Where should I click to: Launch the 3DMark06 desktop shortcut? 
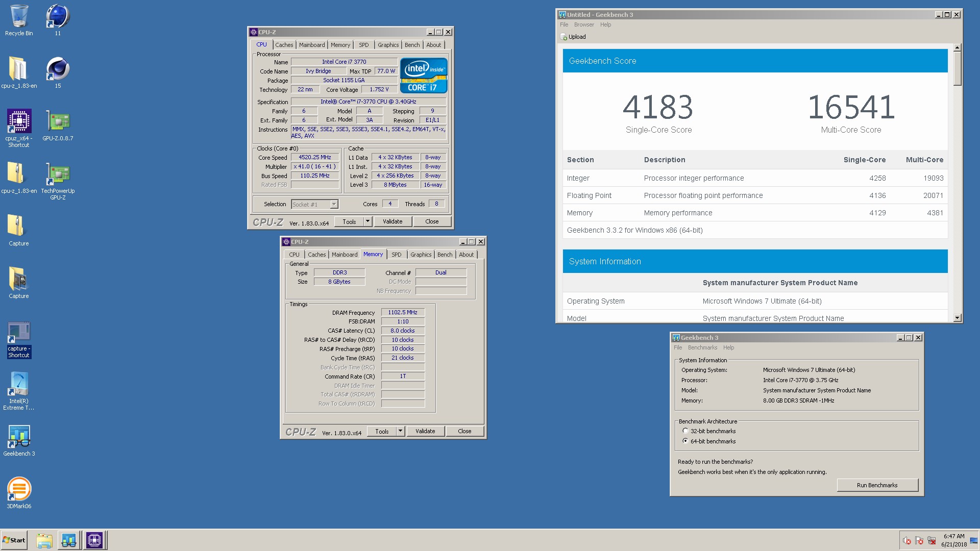point(19,493)
